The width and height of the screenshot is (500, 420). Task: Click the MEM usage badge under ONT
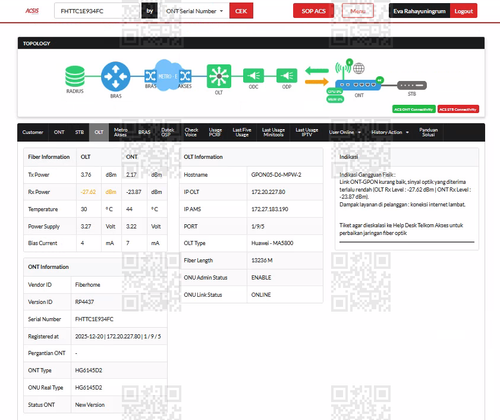[335, 99]
